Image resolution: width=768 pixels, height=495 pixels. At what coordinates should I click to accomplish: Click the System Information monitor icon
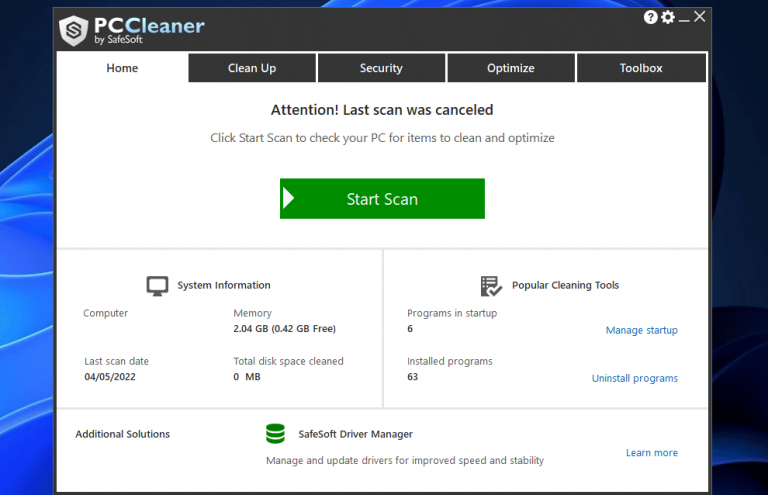[157, 286]
